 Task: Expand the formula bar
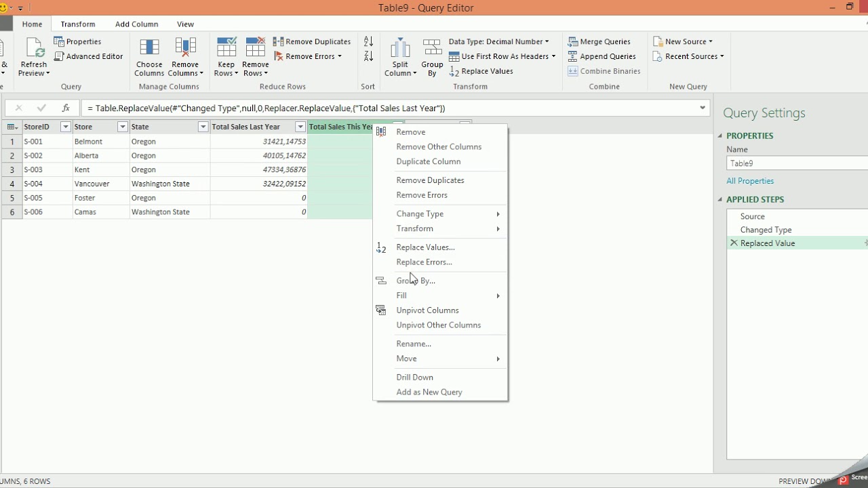[703, 108]
